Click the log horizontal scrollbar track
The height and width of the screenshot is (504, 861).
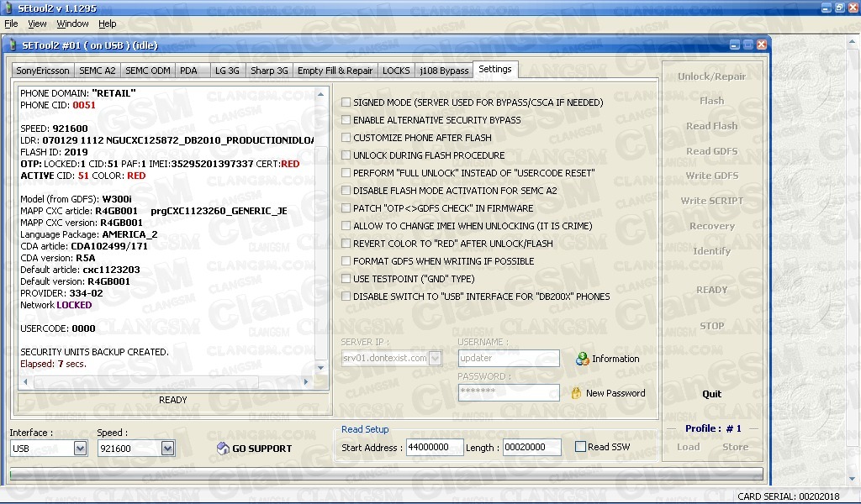click(x=166, y=381)
